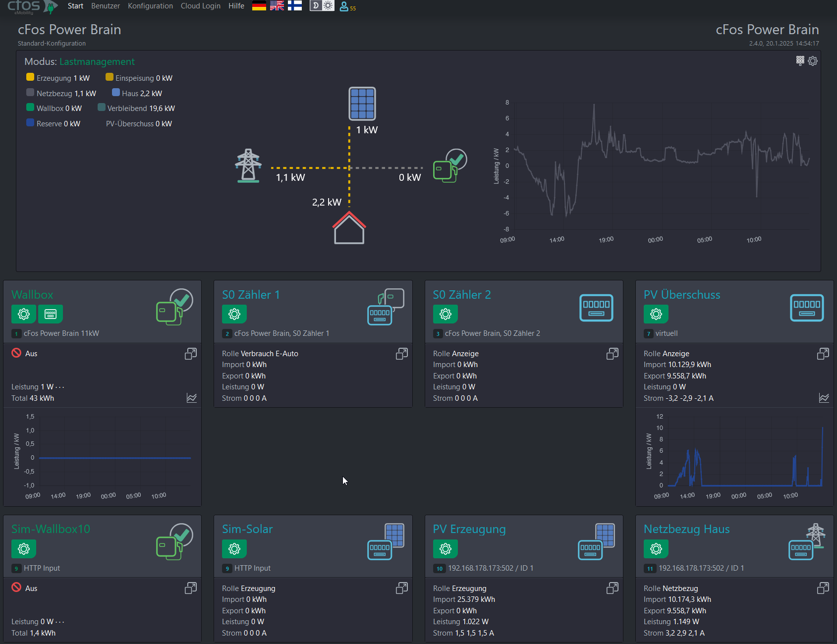Click the Wallbox status device icon
The image size is (837, 644).
click(x=174, y=307)
